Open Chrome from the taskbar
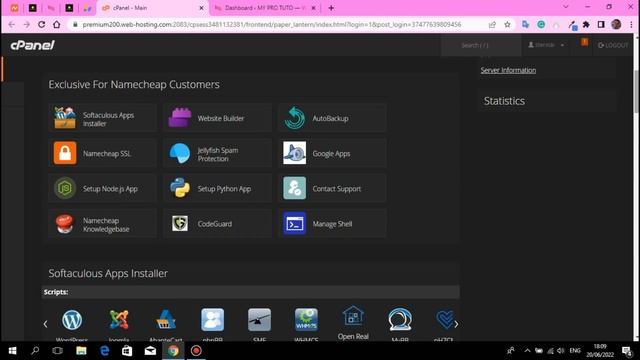Screen dimensions: 640x360 click(173, 351)
